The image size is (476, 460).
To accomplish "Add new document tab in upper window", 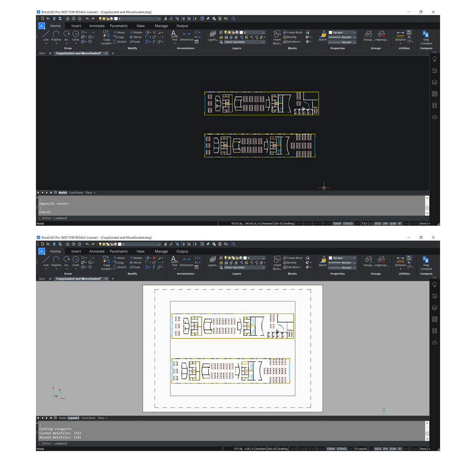I will pyautogui.click(x=113, y=53).
